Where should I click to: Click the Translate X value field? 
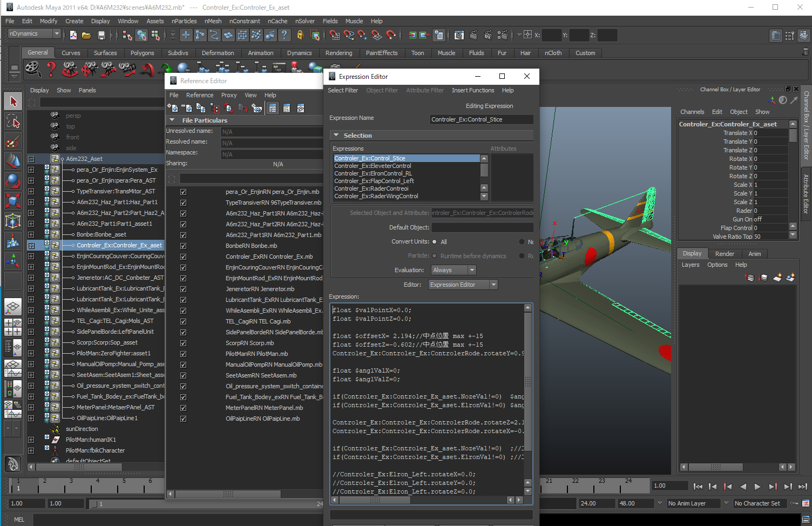(x=770, y=133)
